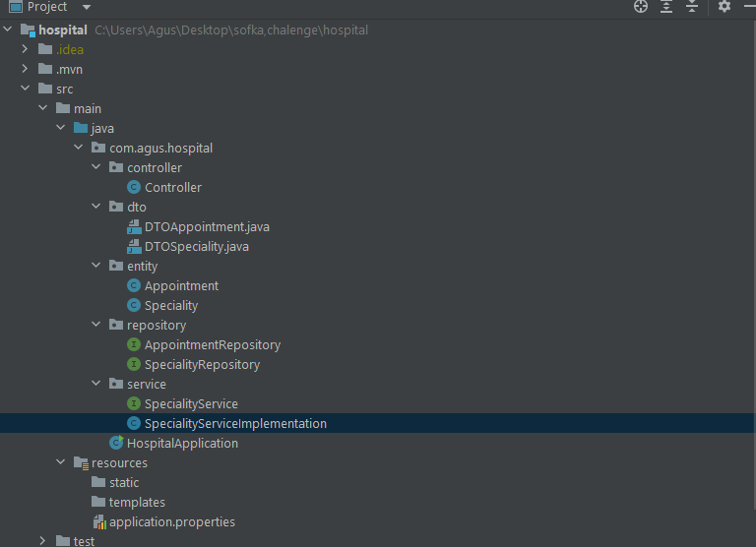
Task: Collapse the entity package
Action: coord(95,266)
